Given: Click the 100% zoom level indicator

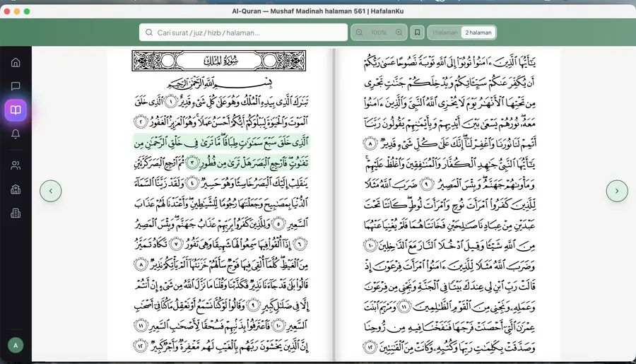Looking at the screenshot, I should click(x=379, y=33).
